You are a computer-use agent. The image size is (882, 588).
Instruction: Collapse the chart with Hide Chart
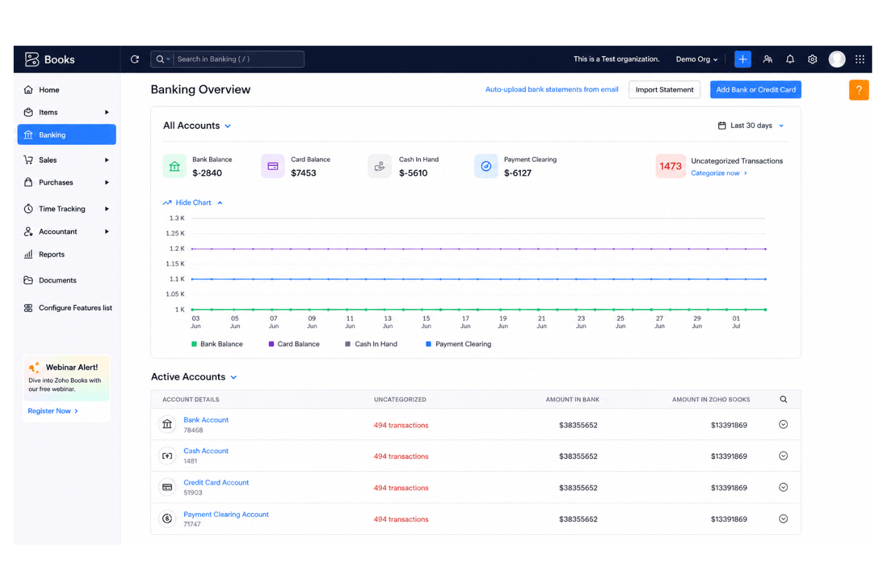coord(193,203)
